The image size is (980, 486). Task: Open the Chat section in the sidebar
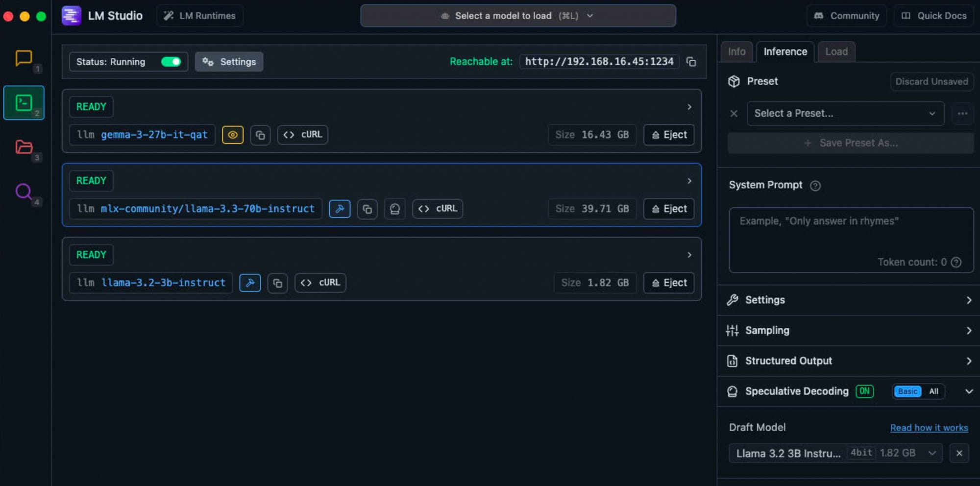tap(24, 58)
